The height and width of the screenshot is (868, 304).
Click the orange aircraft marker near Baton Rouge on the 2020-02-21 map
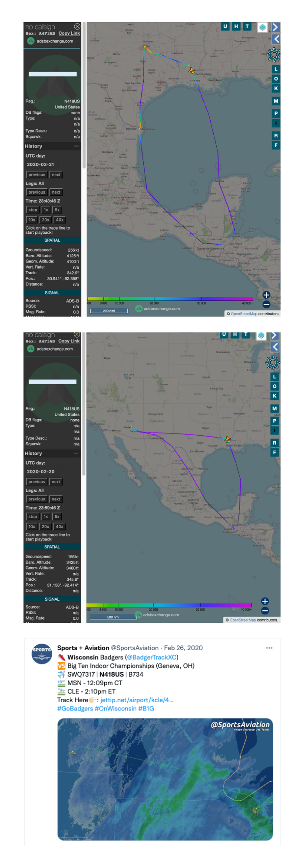[192, 70]
